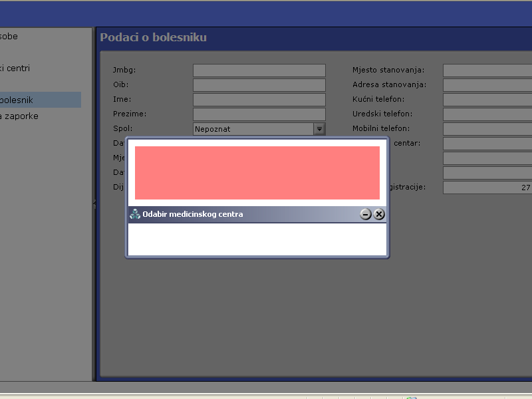Select the Prezime text field

click(x=259, y=114)
